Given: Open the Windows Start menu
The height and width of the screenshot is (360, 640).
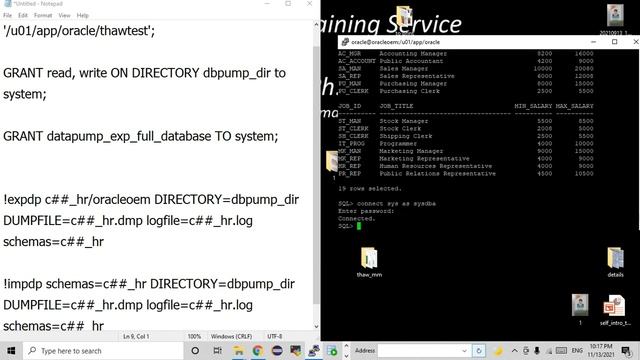Looking at the screenshot, I should (11, 351).
